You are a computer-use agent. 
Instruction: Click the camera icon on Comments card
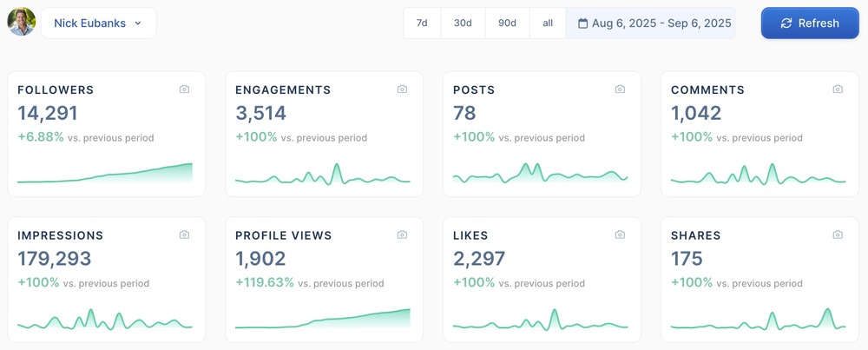838,89
